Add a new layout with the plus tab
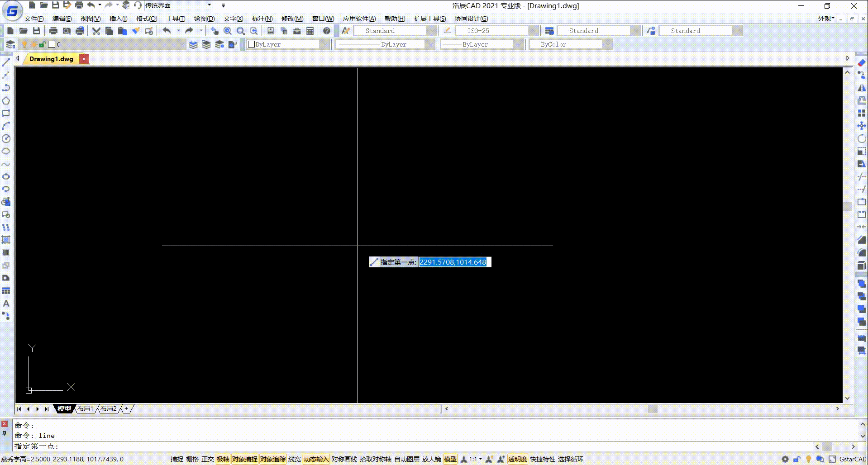This screenshot has height=465, width=868. pos(127,408)
